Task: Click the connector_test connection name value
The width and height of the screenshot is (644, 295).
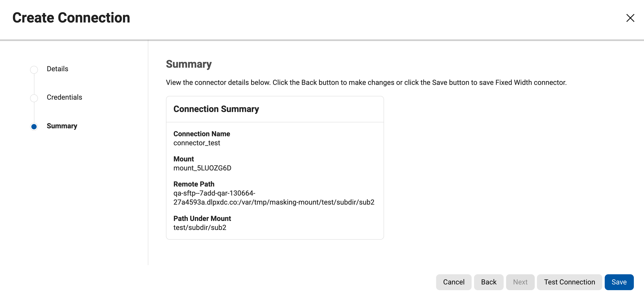Action: pyautogui.click(x=196, y=143)
